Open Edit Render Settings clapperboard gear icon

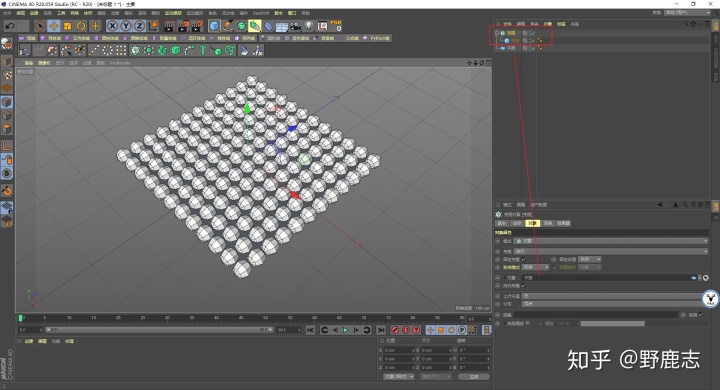(197, 26)
